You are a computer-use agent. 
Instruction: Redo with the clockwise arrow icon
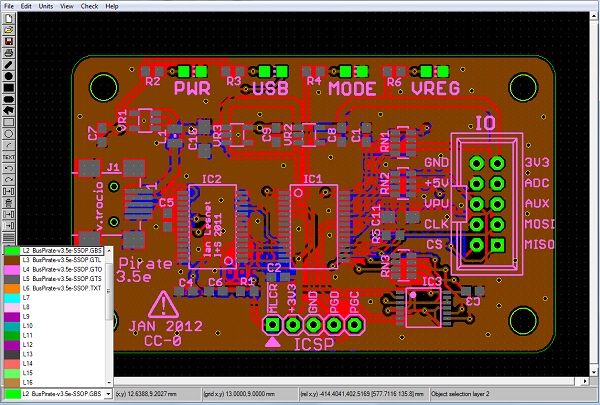click(x=8, y=180)
